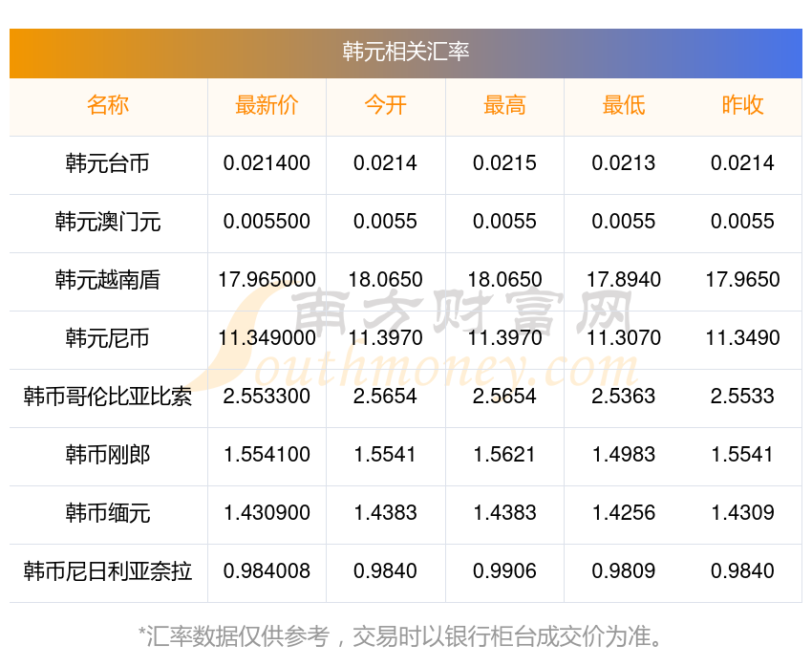Select the 0.984008 latest price cell
This screenshot has height=666, width=812.
(267, 571)
